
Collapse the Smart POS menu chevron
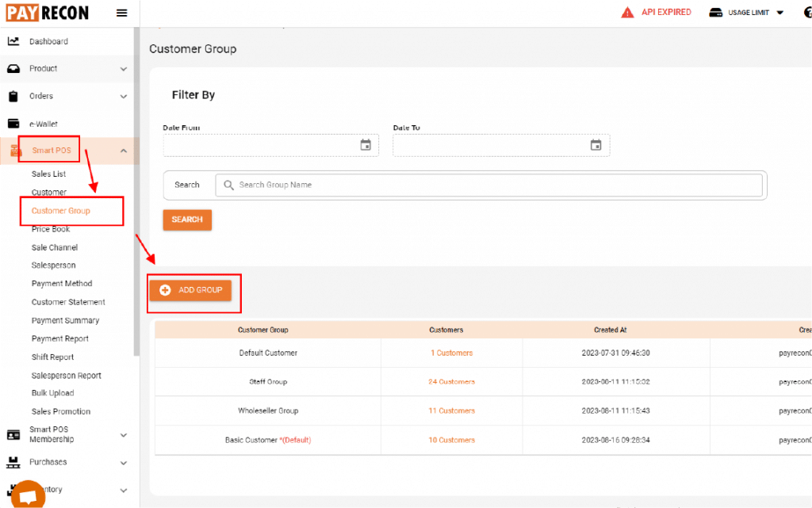click(123, 151)
